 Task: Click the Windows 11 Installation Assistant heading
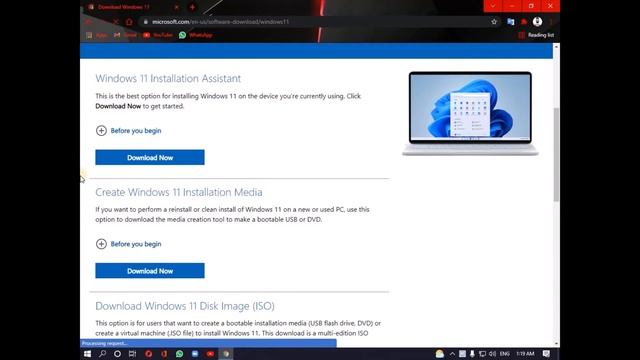pyautogui.click(x=168, y=78)
